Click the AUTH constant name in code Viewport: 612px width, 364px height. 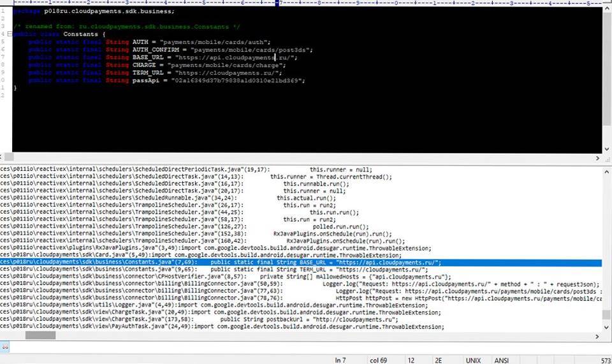click(x=140, y=41)
